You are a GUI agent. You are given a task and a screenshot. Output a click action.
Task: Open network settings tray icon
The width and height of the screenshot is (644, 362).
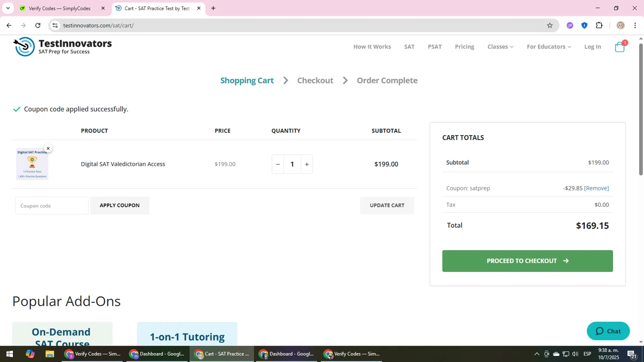click(566, 354)
